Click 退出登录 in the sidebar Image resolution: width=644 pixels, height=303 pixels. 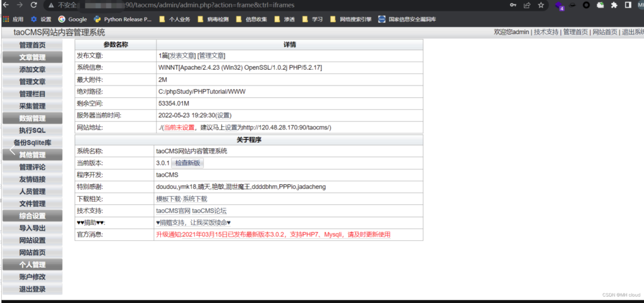[33, 289]
